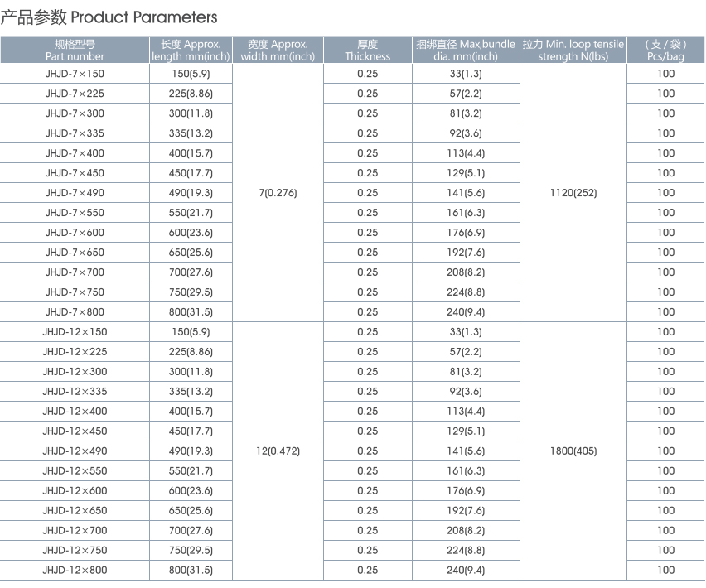The width and height of the screenshot is (706, 588).
Task: Click the Pcs/bag column header
Action: [x=665, y=50]
